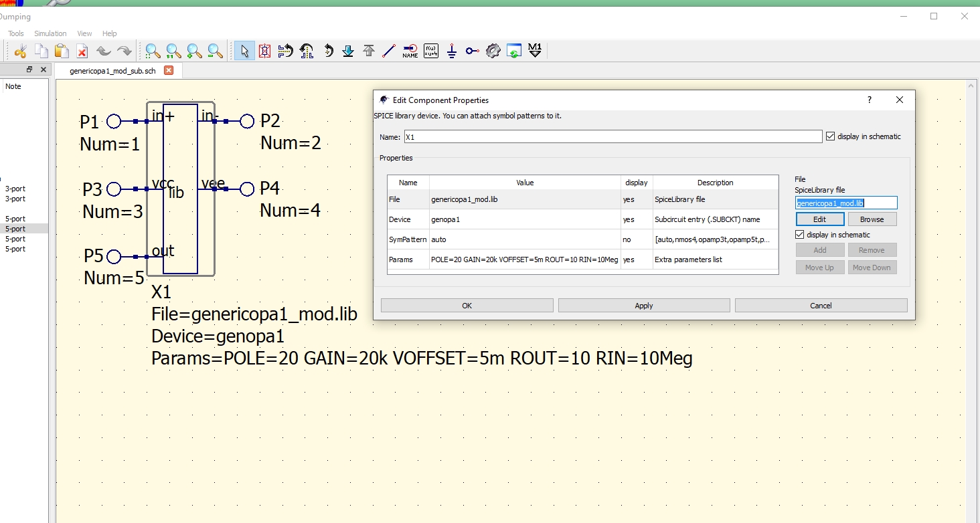Viewport: 980px width, 523px height.
Task: Set a marker with the M1 tool
Action: [x=535, y=50]
